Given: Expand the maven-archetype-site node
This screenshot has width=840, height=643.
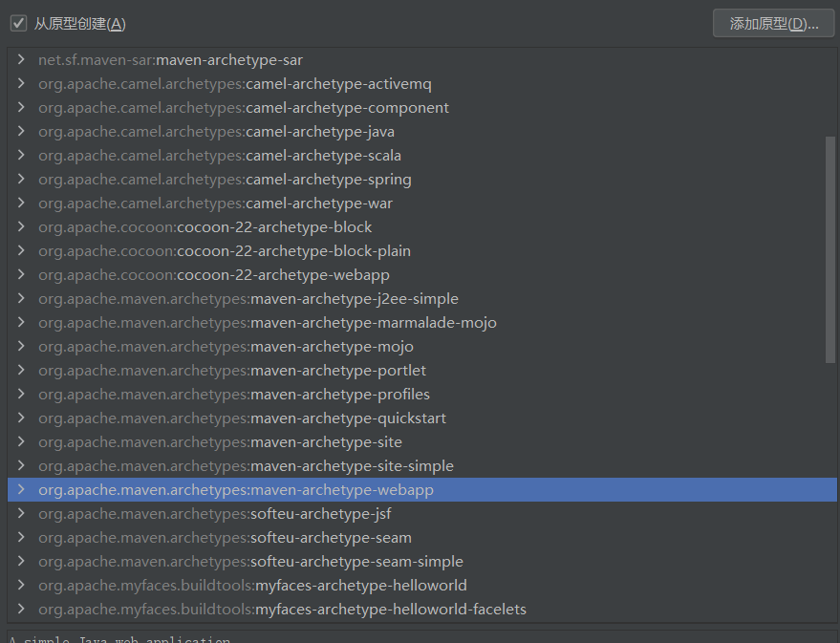Looking at the screenshot, I should pos(21,441).
